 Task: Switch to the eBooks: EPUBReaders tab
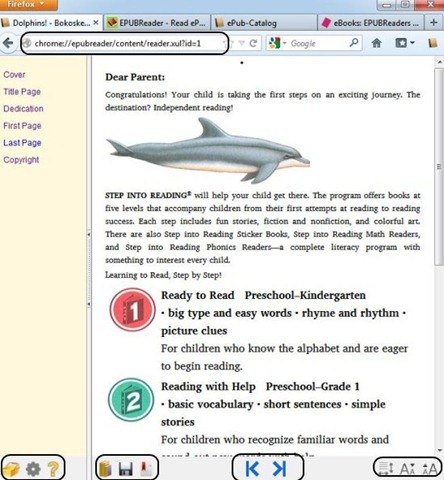coord(371,23)
